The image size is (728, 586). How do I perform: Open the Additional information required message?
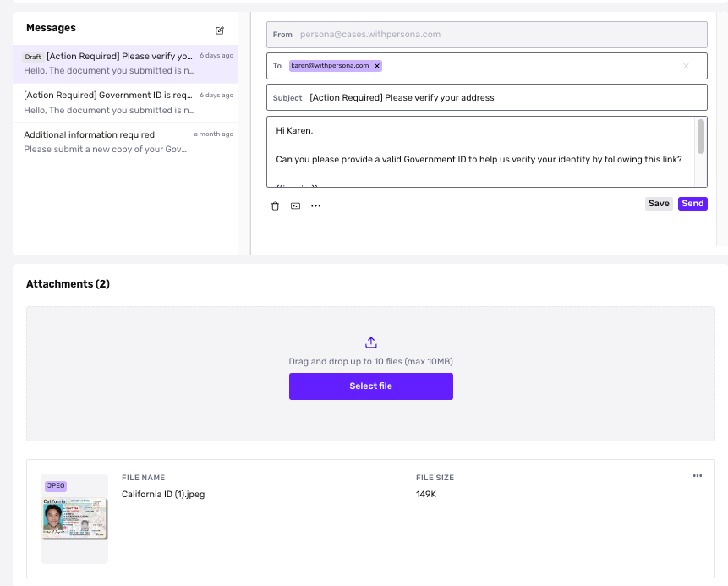125,142
